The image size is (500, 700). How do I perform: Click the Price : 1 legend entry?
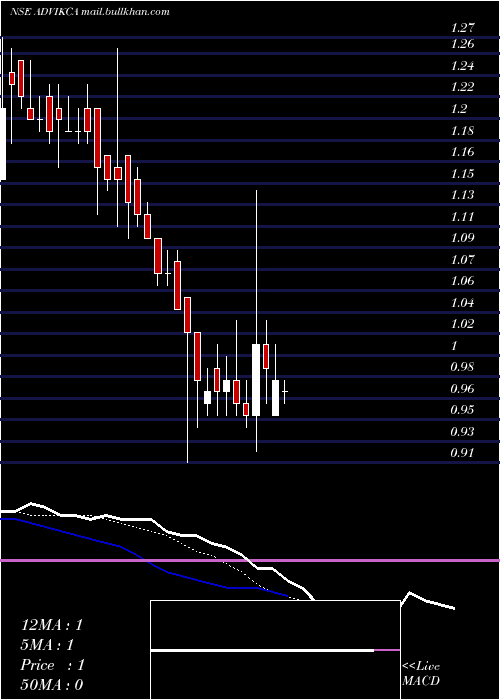(x=52, y=665)
